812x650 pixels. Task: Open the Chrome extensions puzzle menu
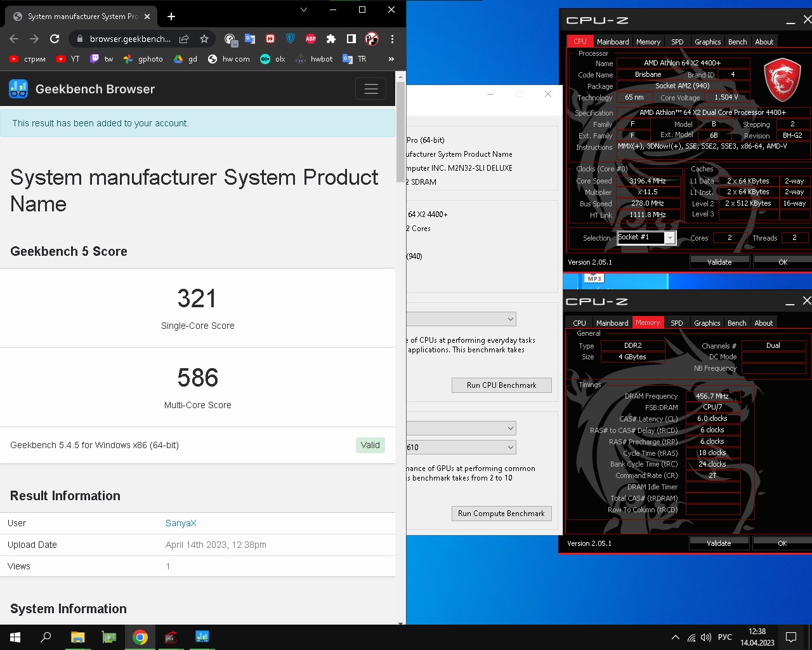tap(331, 39)
